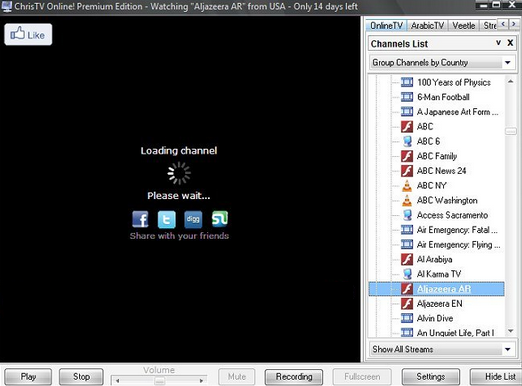Click the Play button
522x386 pixels.
[28, 377]
